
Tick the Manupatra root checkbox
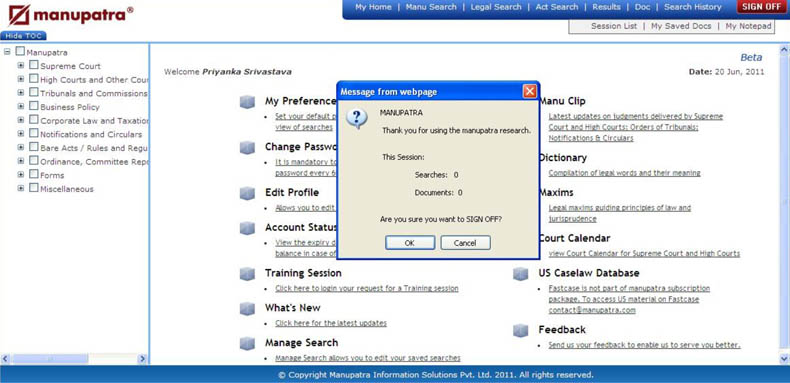click(x=20, y=51)
